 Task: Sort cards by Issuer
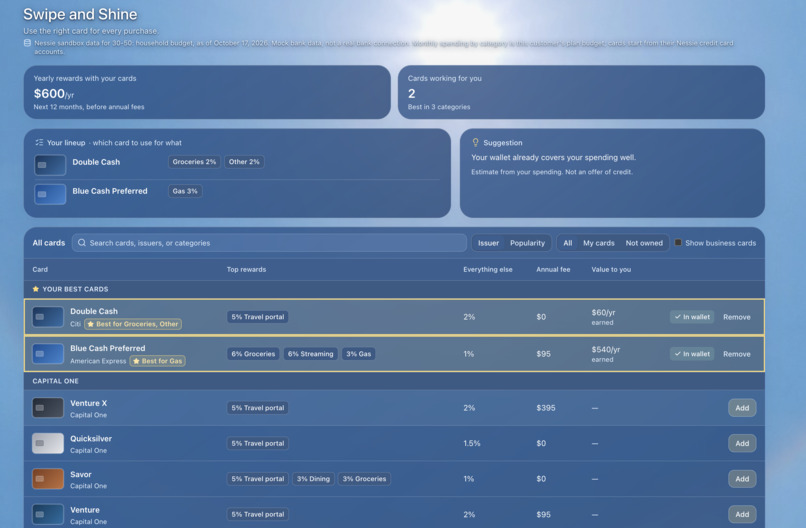(x=488, y=243)
